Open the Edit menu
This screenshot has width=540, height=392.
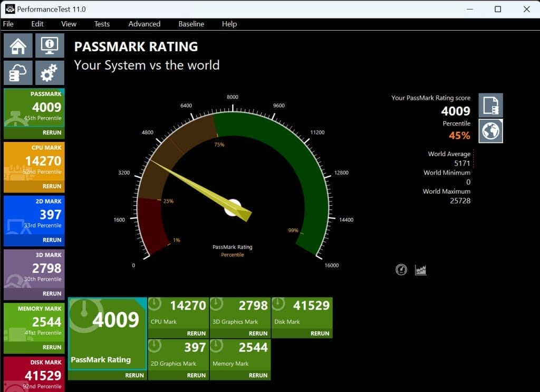click(37, 24)
